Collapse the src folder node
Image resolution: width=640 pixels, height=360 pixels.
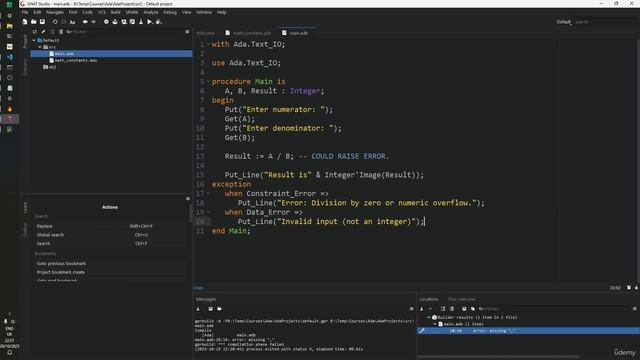[40, 47]
